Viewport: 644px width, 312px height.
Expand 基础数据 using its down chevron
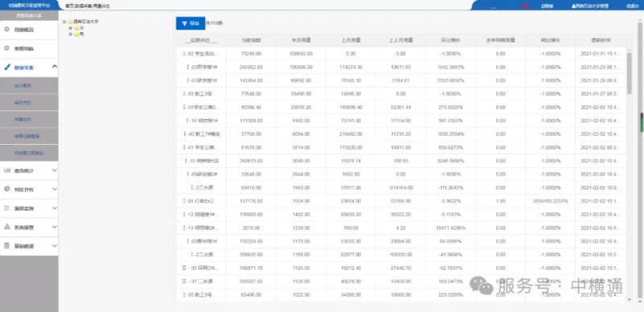pos(55,246)
